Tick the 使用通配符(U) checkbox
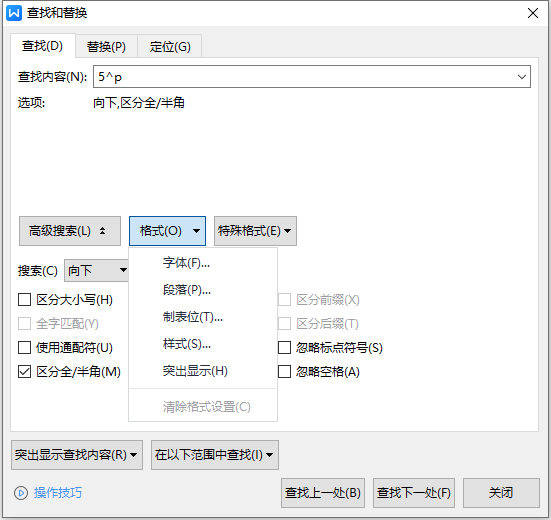The width and height of the screenshot is (551, 520). 24,347
